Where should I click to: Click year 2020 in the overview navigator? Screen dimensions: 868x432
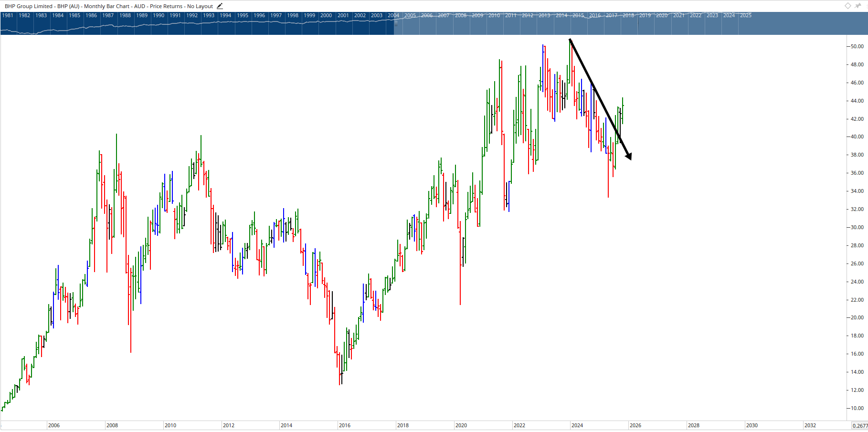[662, 15]
